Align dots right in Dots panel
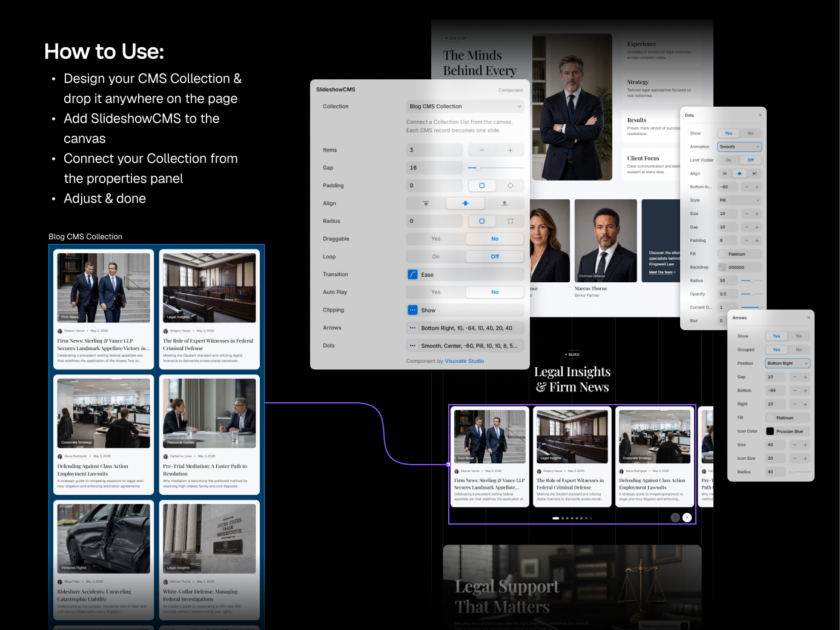This screenshot has height=630, width=840. (754, 173)
